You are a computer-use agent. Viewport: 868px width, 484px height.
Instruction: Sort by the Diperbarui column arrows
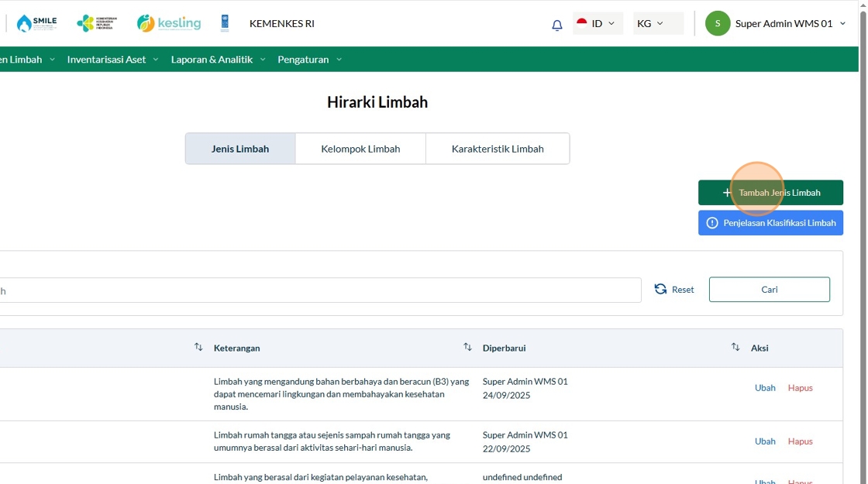pos(735,348)
